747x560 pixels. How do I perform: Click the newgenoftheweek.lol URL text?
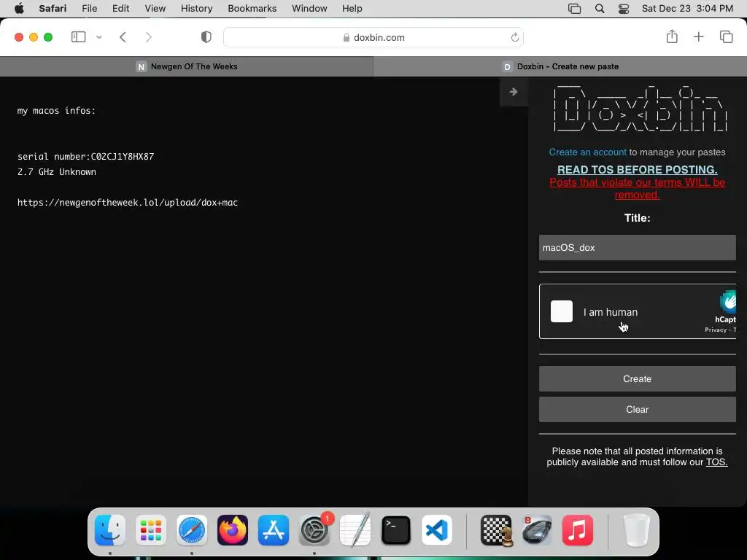(128, 203)
